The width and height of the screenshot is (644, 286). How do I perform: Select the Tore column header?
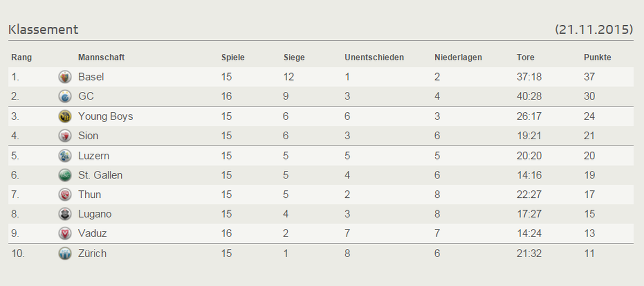525,58
